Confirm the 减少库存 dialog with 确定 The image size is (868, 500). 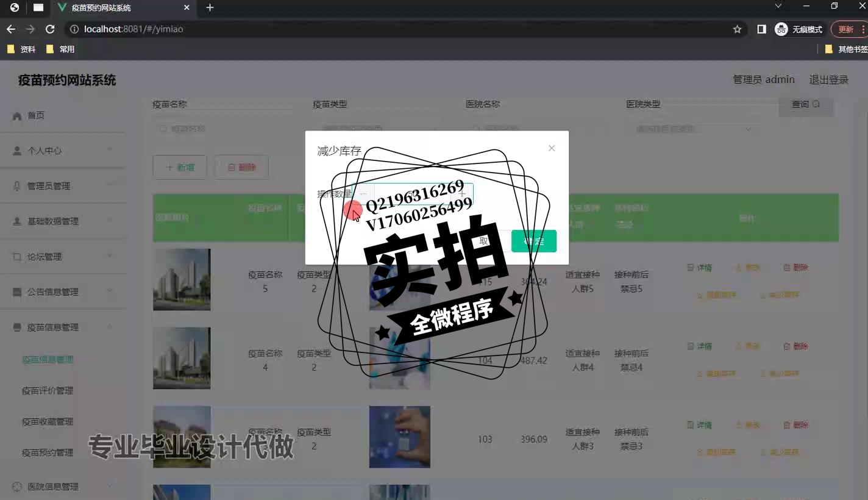[534, 241]
